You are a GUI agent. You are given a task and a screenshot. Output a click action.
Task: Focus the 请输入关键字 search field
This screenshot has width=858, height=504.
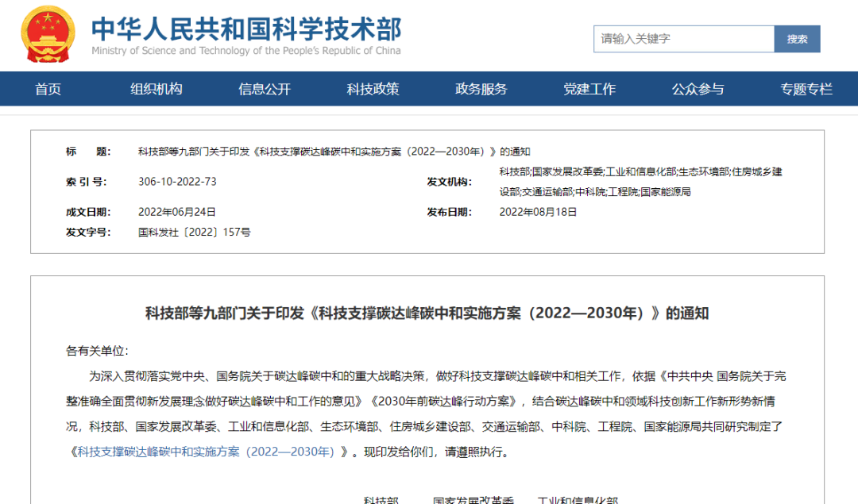point(684,39)
